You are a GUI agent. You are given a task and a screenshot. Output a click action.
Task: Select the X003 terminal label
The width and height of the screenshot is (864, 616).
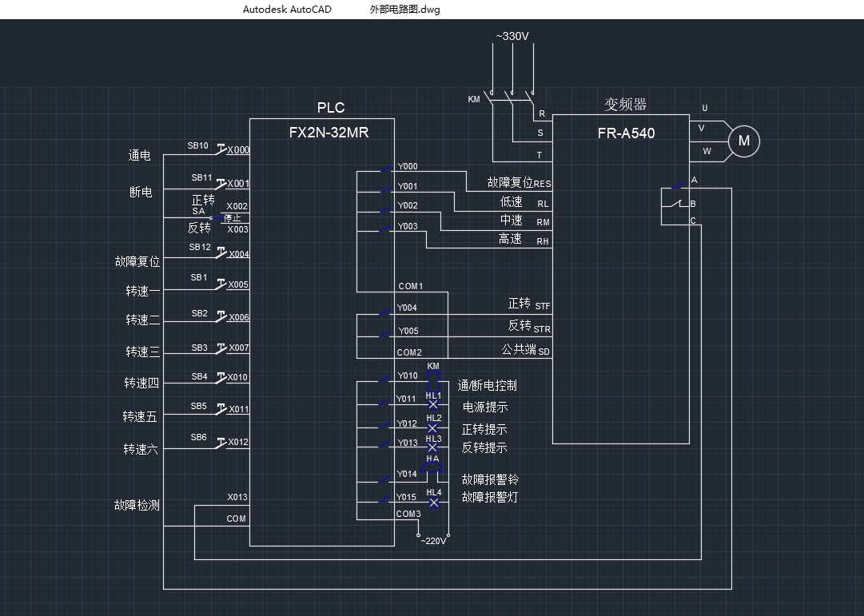point(238,229)
